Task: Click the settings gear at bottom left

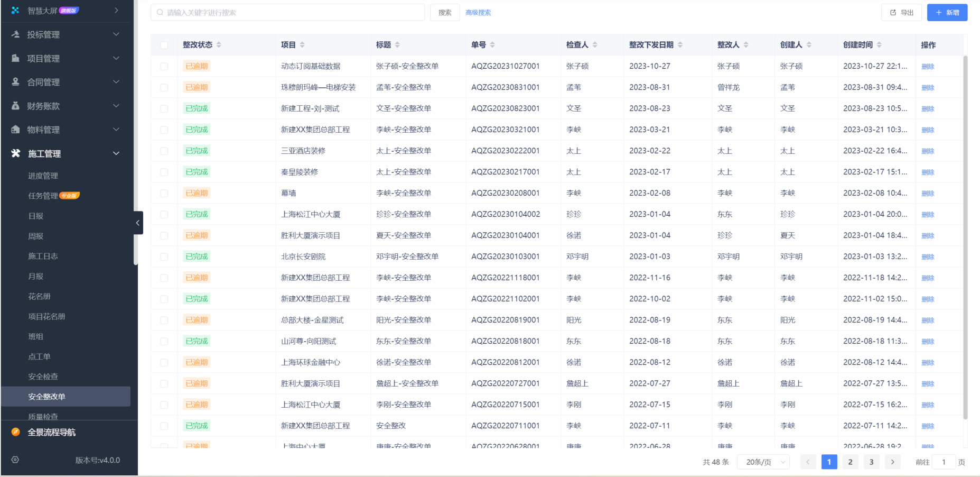Action: pyautogui.click(x=15, y=460)
